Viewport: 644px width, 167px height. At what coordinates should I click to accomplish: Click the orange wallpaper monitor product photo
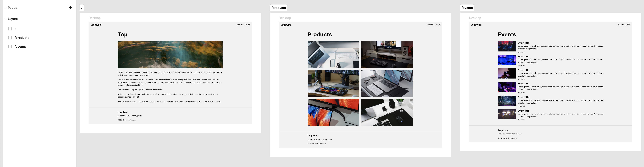(333, 113)
